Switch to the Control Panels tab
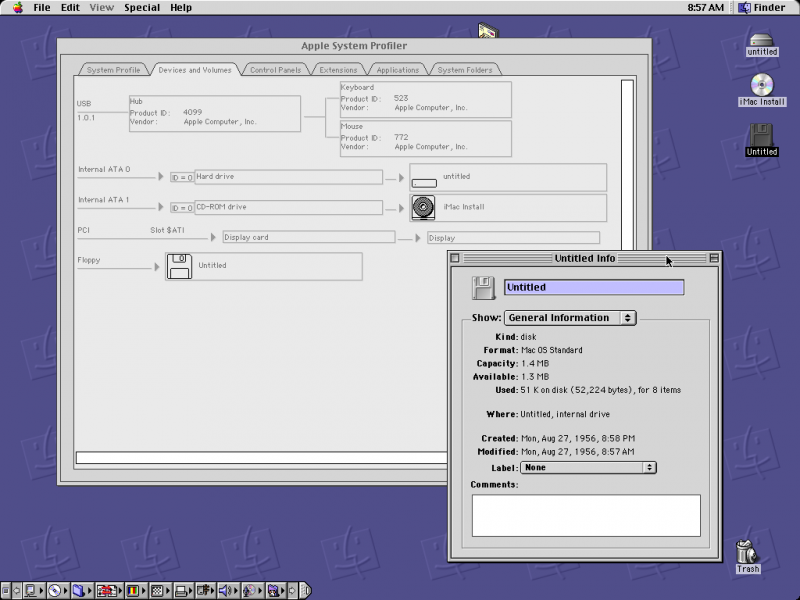The image size is (800, 600). (x=276, y=70)
